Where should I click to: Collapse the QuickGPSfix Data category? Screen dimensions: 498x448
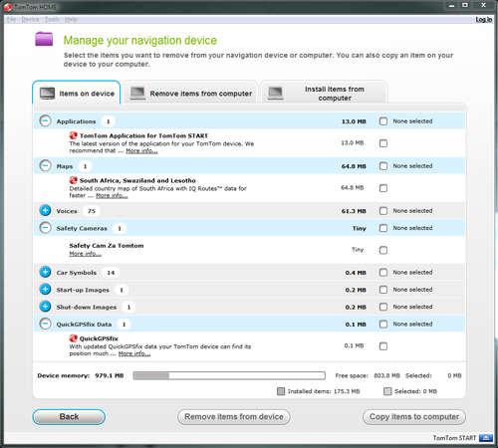coord(45,324)
